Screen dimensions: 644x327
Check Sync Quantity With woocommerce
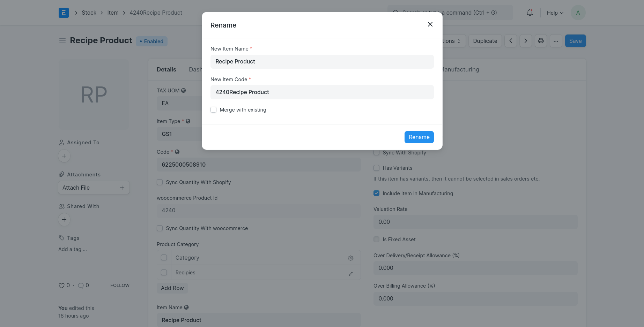160,228
